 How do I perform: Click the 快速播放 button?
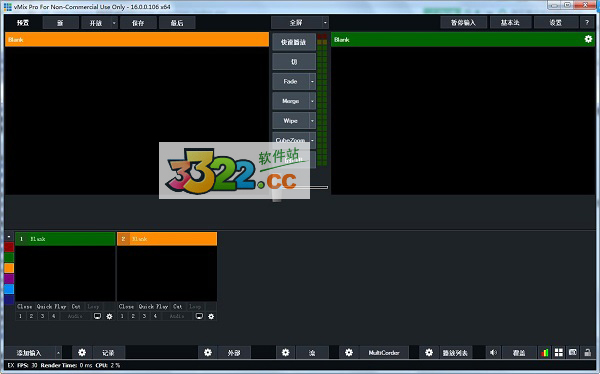pyautogui.click(x=294, y=42)
